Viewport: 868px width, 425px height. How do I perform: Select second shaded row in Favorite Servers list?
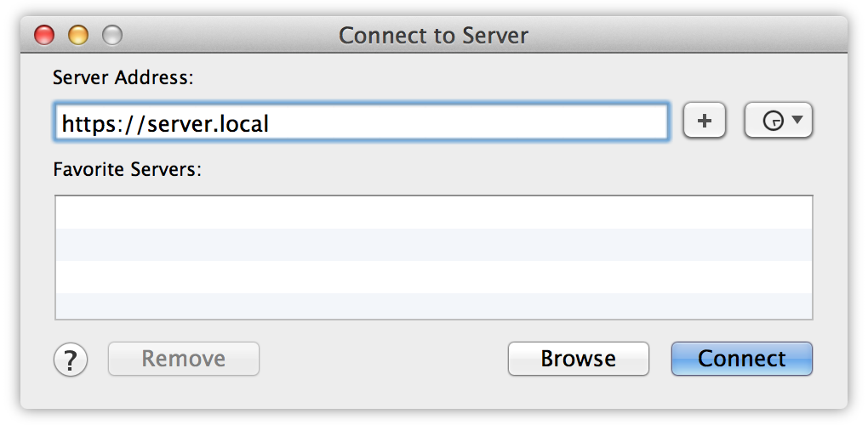coord(434,244)
